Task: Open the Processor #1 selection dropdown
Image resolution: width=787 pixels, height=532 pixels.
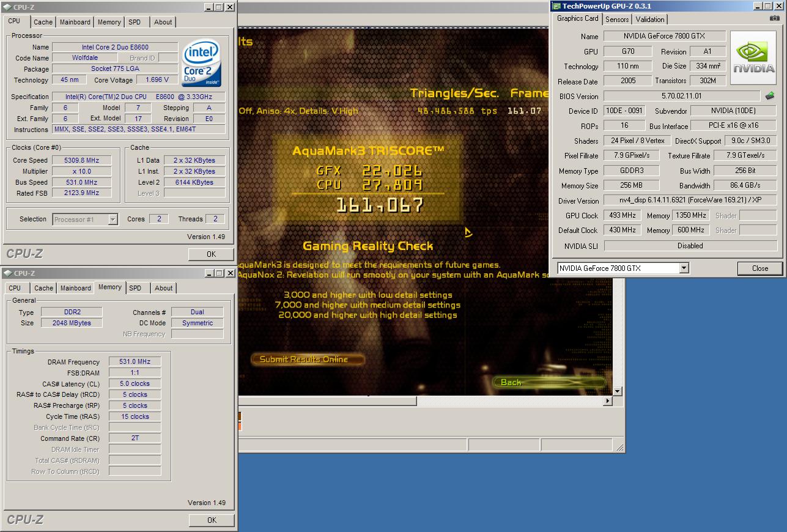Action: pos(113,220)
